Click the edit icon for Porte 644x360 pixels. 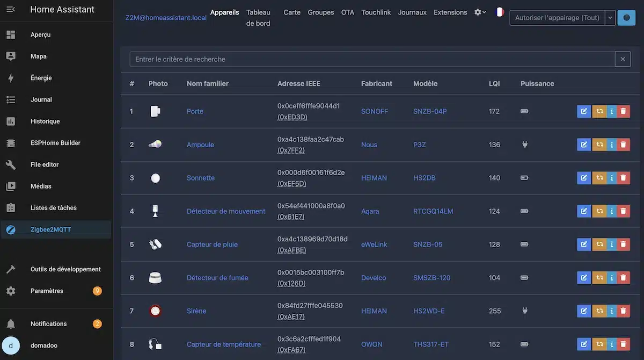[584, 111]
